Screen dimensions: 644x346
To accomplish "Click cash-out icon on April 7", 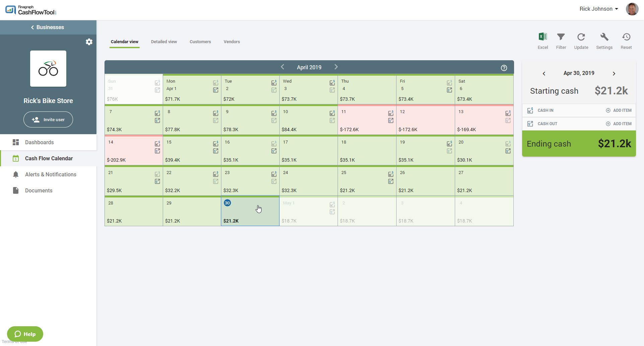I will (x=157, y=120).
